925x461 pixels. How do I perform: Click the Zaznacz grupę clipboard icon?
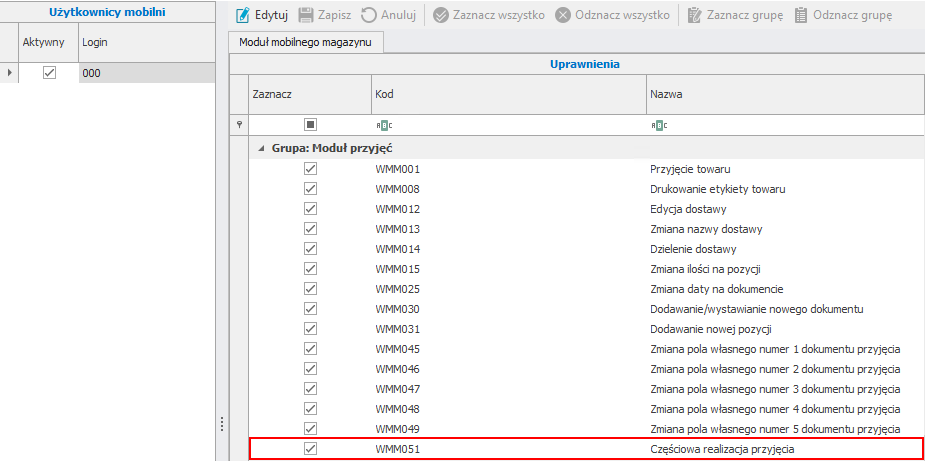(x=694, y=16)
